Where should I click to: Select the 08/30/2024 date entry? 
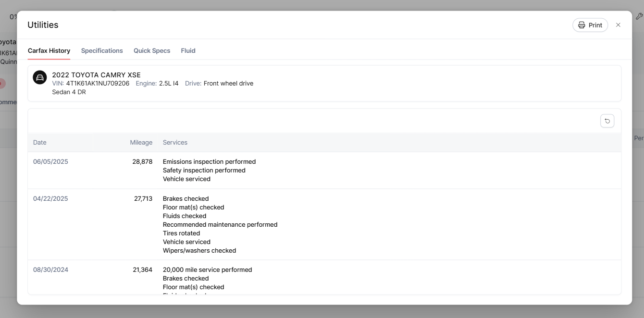point(50,270)
